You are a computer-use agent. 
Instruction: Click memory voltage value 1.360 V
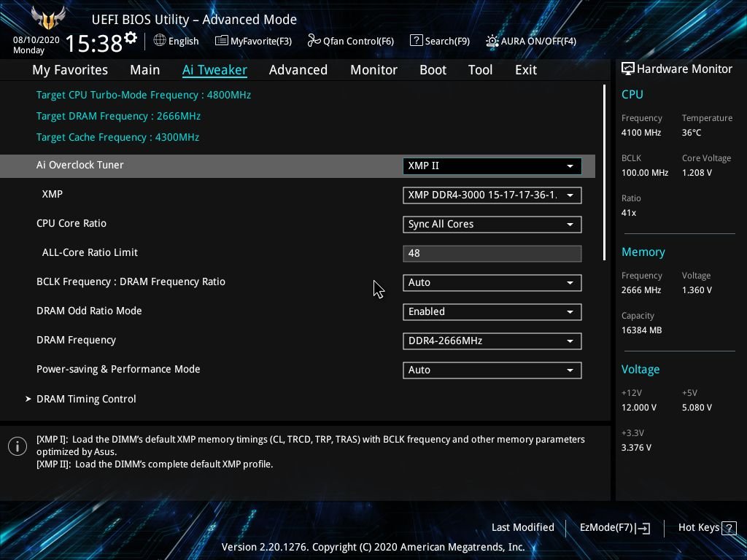point(697,290)
